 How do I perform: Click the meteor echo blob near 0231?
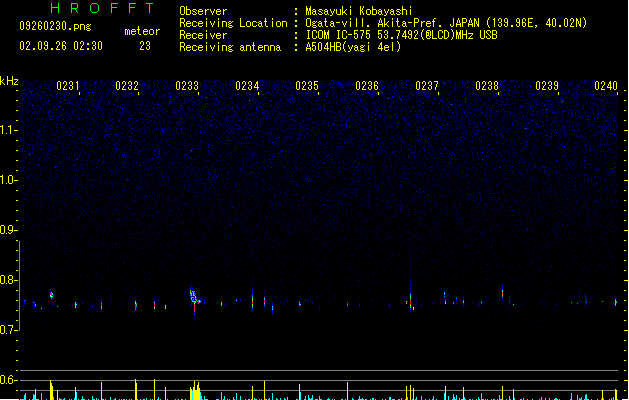(51, 295)
